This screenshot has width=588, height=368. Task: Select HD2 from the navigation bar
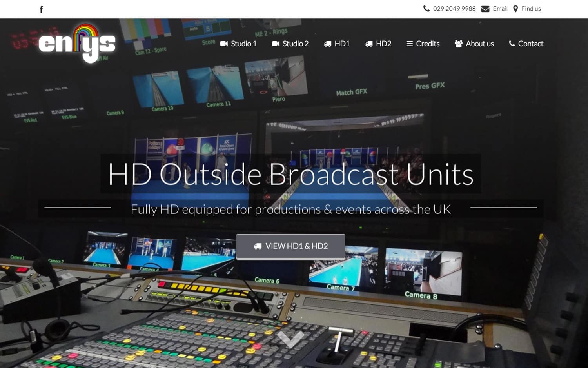(383, 44)
